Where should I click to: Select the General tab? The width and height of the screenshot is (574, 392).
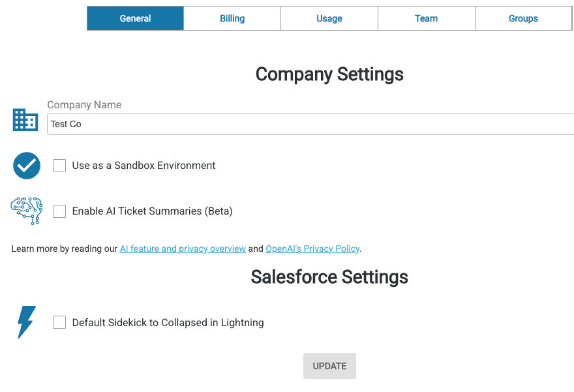click(x=136, y=18)
